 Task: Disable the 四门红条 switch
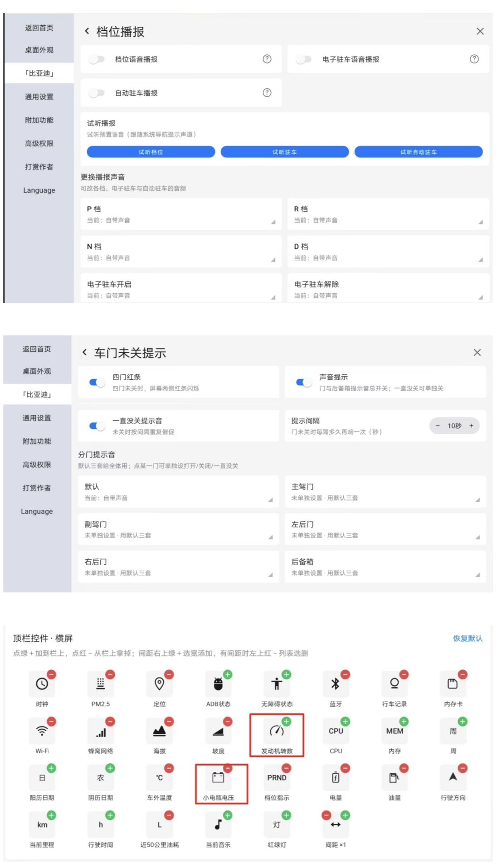pyautogui.click(x=97, y=383)
